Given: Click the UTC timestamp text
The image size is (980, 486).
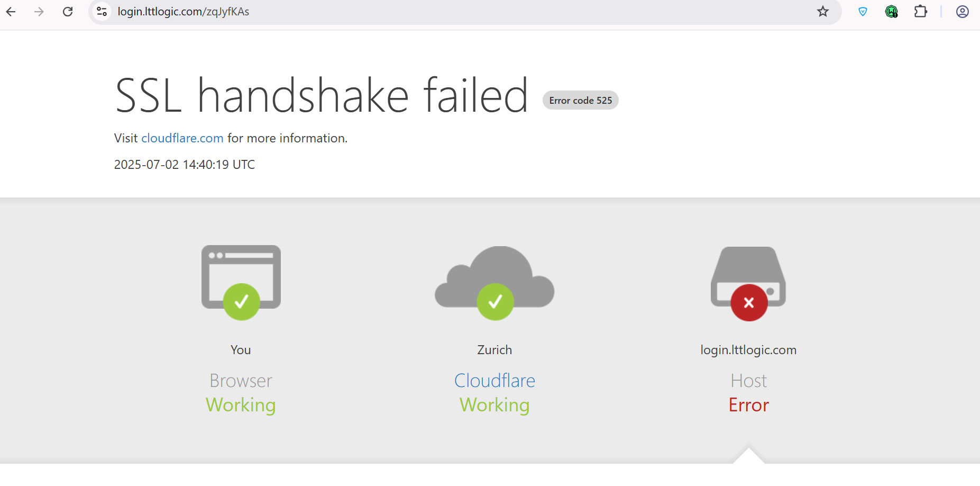Looking at the screenshot, I should [185, 165].
